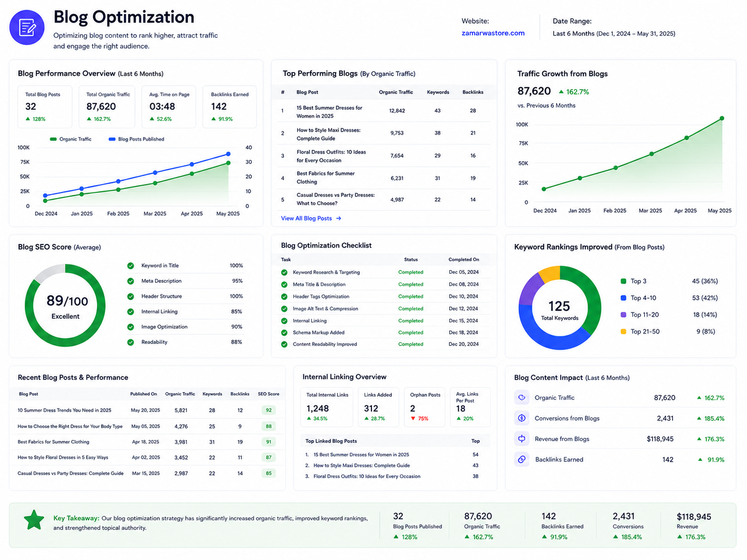Click the green up arrow beside 162.7% in Traffic Growth
The width and height of the screenshot is (747, 560).
[561, 92]
